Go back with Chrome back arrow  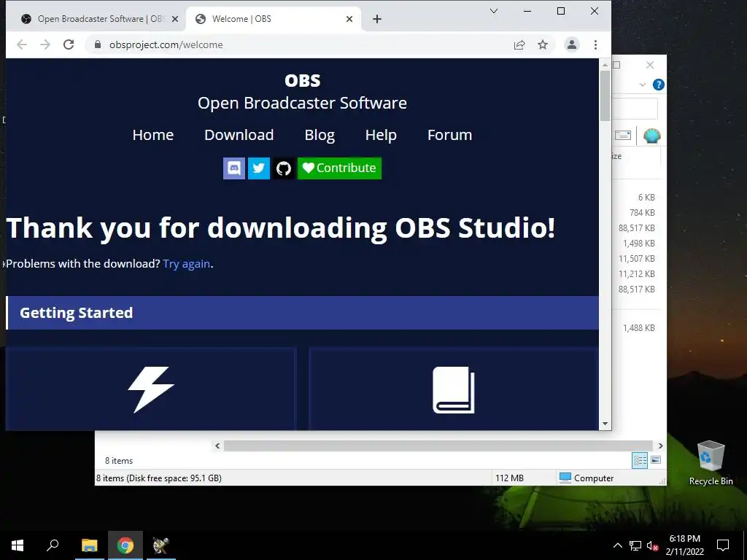point(22,44)
